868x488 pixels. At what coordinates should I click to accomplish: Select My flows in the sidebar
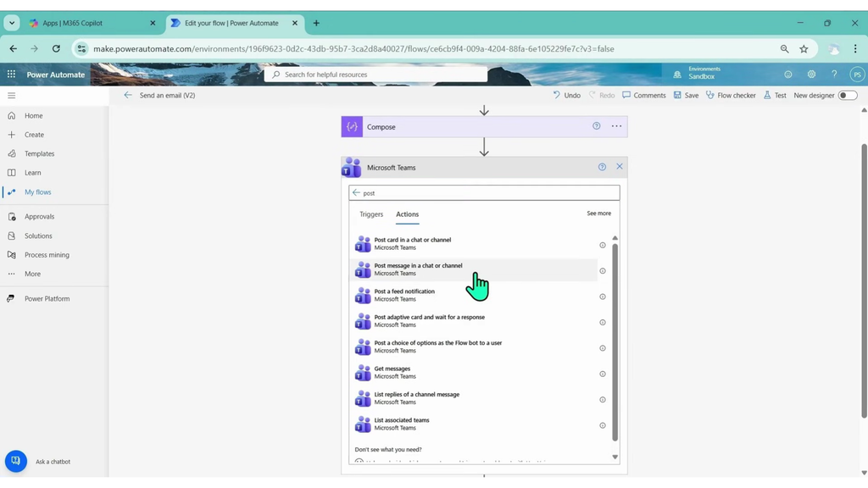(37, 192)
